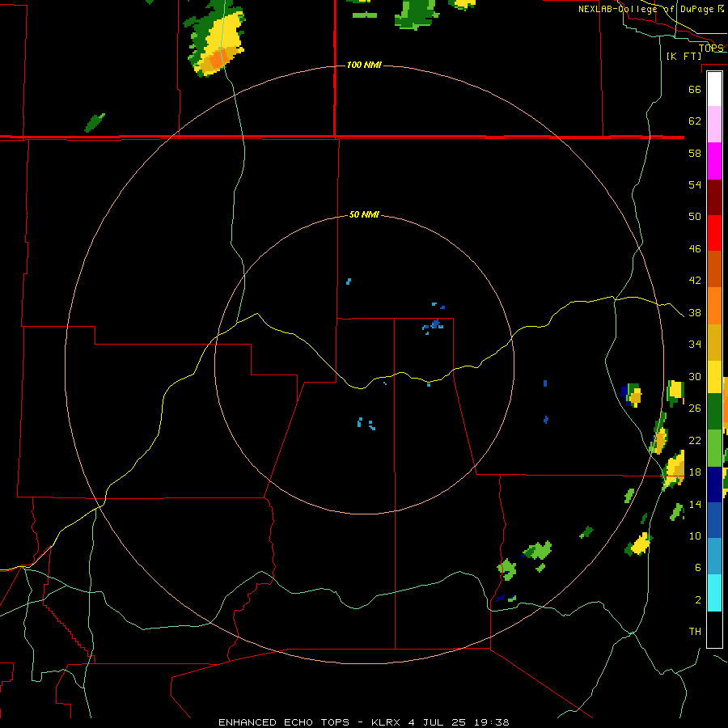
Task: Select the bright orange legend swatch
Action: coord(714,306)
